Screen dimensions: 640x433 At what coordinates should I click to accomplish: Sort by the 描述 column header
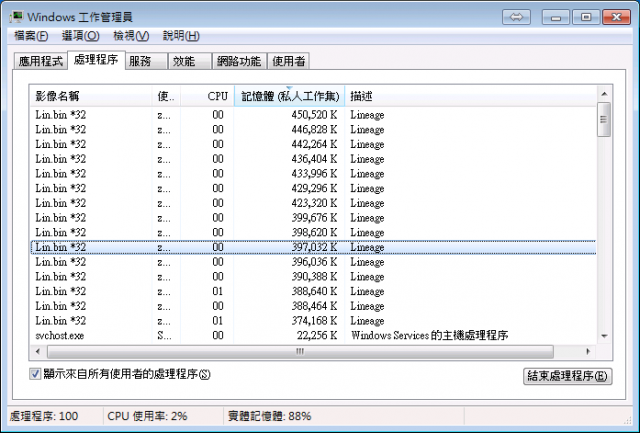click(471, 96)
